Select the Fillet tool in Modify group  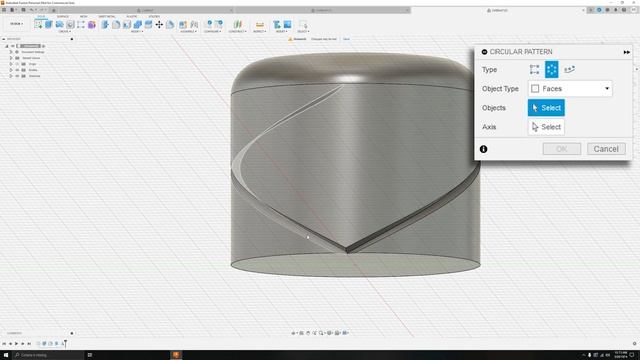coord(116,24)
